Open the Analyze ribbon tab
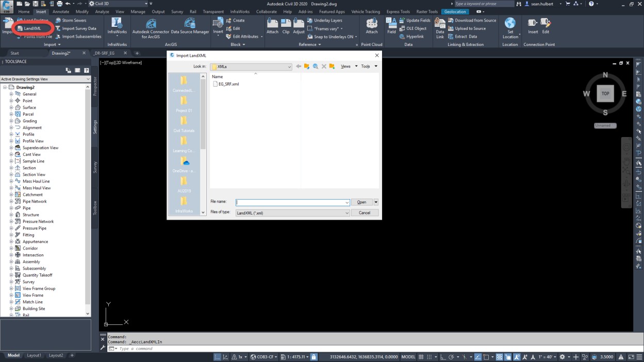 click(102, 11)
